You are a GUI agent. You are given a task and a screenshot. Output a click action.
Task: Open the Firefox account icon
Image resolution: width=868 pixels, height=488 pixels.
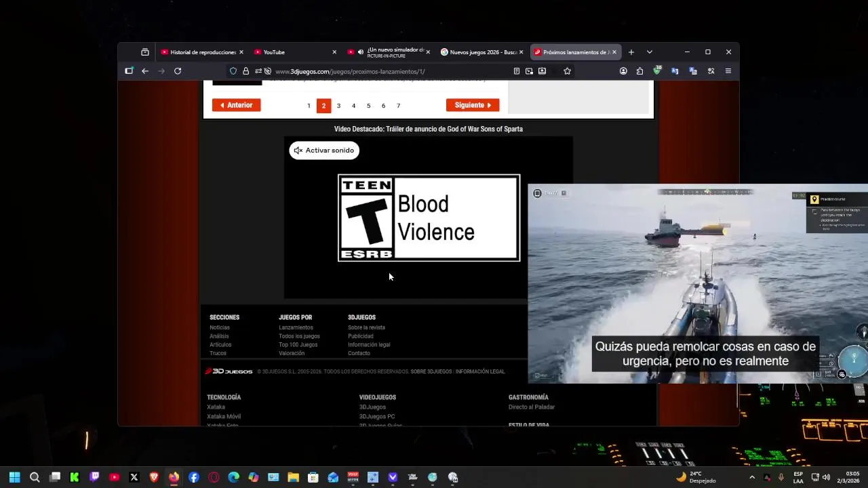click(623, 71)
